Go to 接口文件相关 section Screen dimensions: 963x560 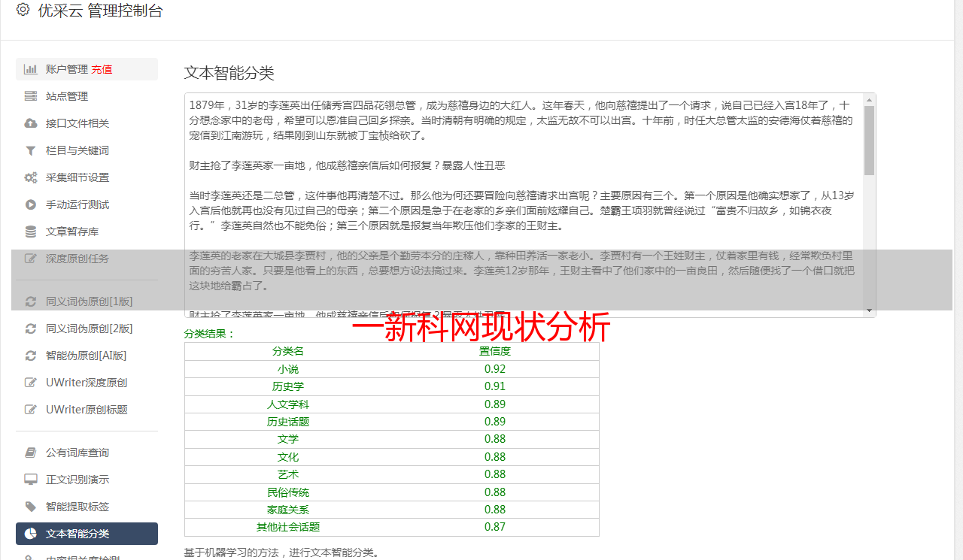tap(87, 123)
